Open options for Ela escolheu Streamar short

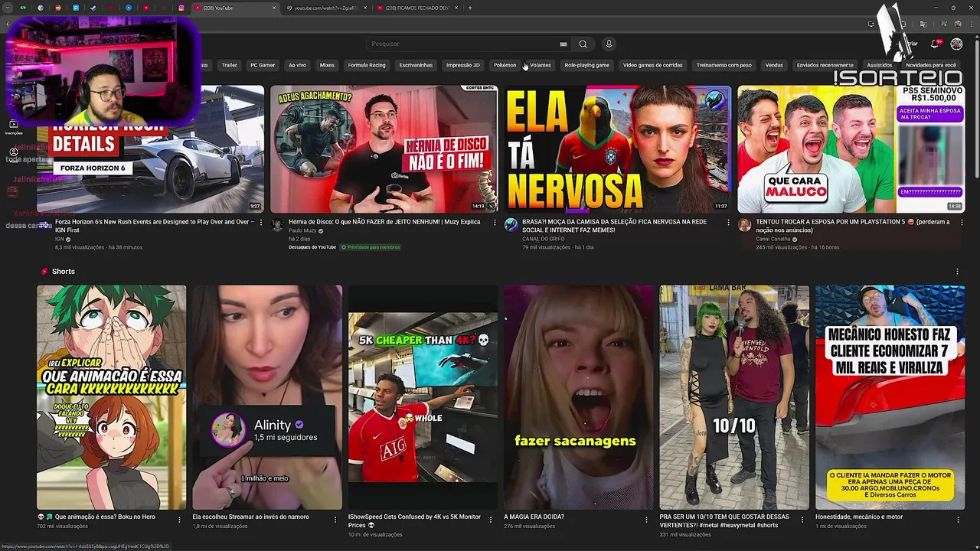click(x=335, y=520)
